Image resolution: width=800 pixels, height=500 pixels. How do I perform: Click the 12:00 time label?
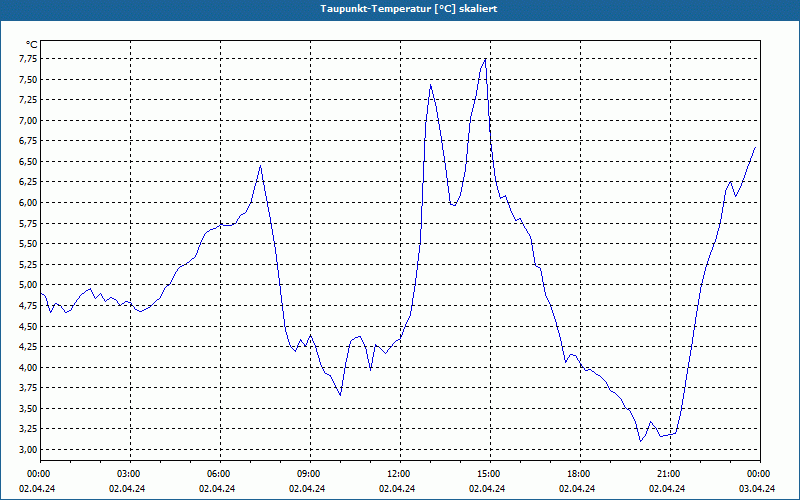(x=399, y=474)
